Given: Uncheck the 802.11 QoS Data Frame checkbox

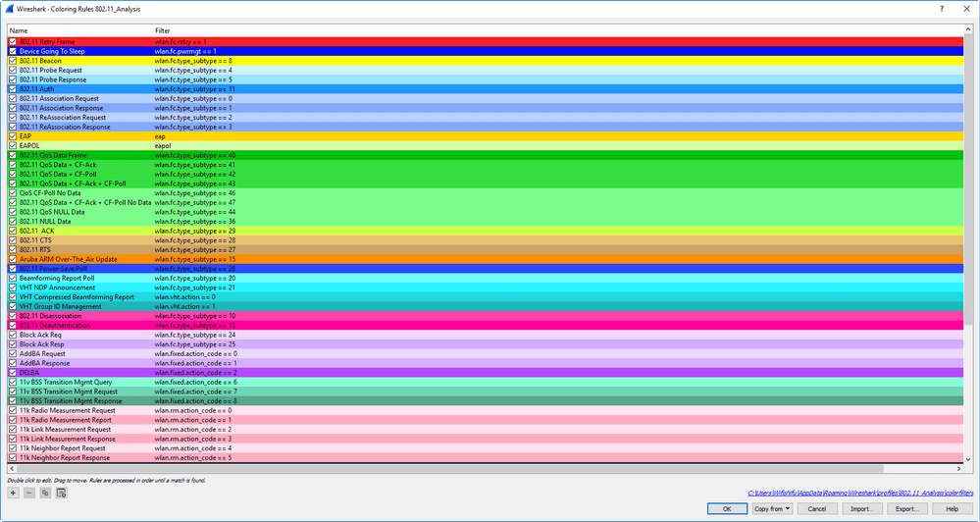Looking at the screenshot, I should coord(13,155).
